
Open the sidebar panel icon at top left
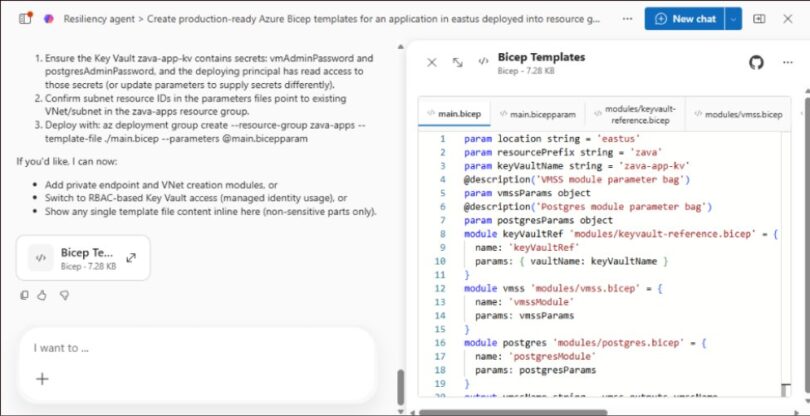point(25,19)
